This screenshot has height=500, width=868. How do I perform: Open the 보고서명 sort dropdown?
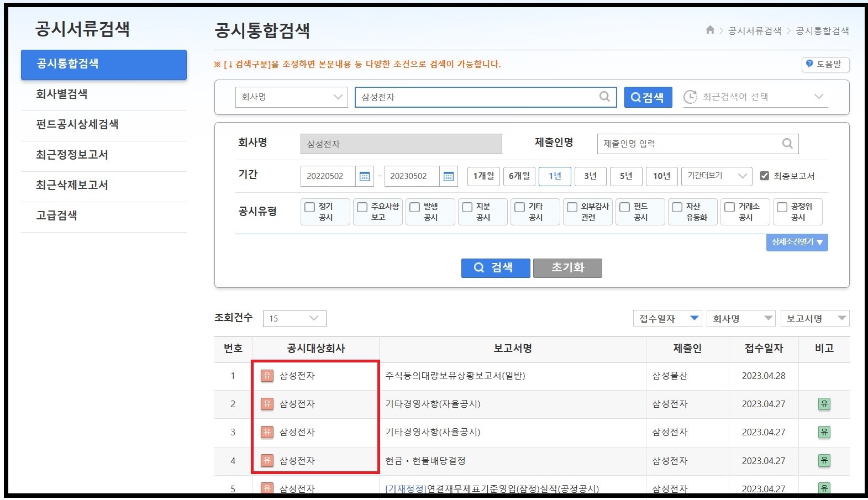point(815,318)
